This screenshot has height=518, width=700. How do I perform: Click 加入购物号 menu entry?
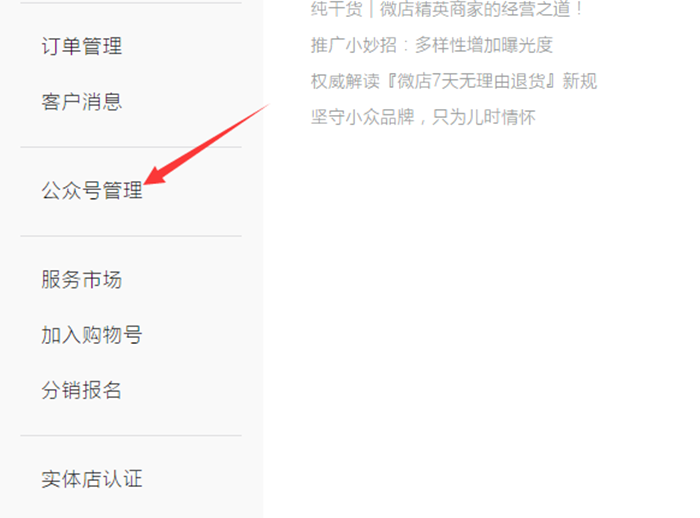(x=92, y=335)
